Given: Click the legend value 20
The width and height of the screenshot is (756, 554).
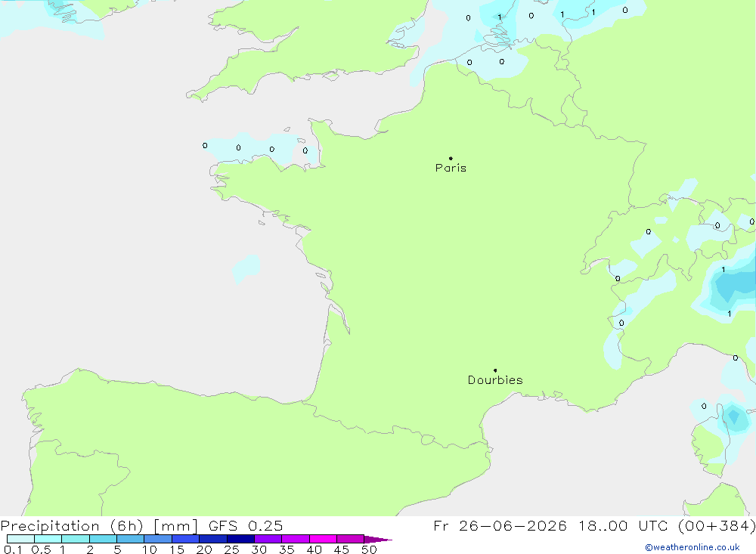Looking at the screenshot, I should click(x=204, y=549).
